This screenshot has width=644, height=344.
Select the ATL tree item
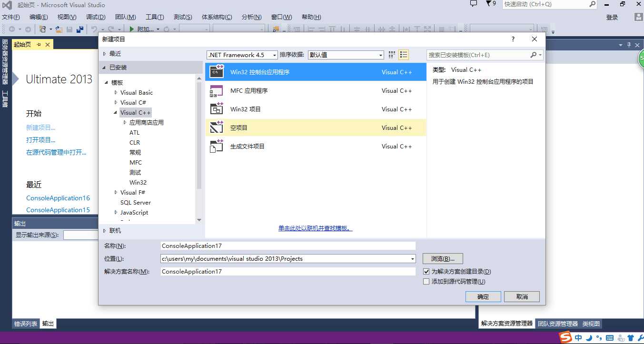click(135, 133)
